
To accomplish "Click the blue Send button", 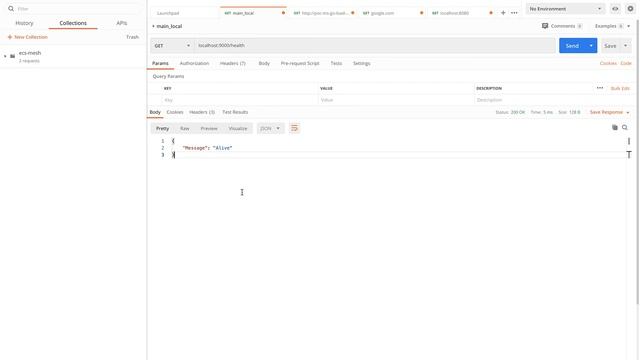I will coord(572,46).
